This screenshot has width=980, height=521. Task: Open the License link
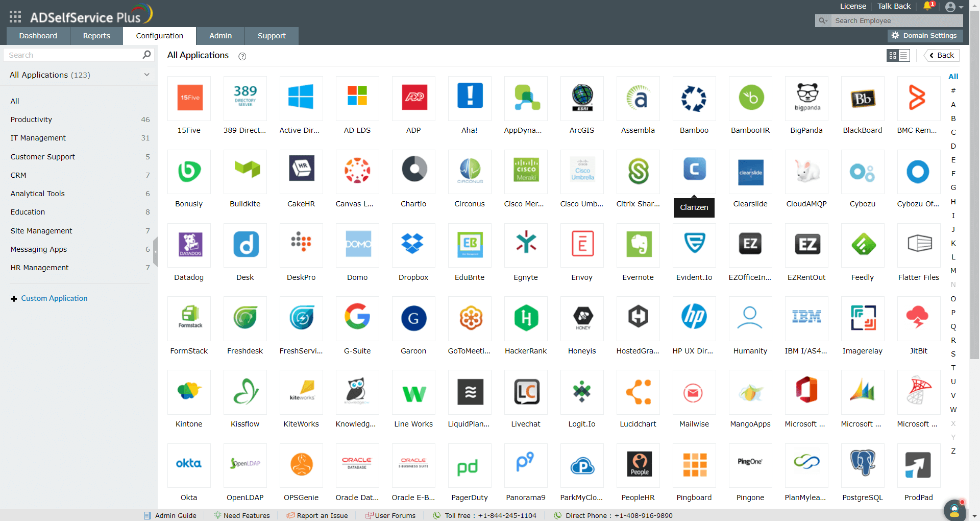[x=853, y=6]
